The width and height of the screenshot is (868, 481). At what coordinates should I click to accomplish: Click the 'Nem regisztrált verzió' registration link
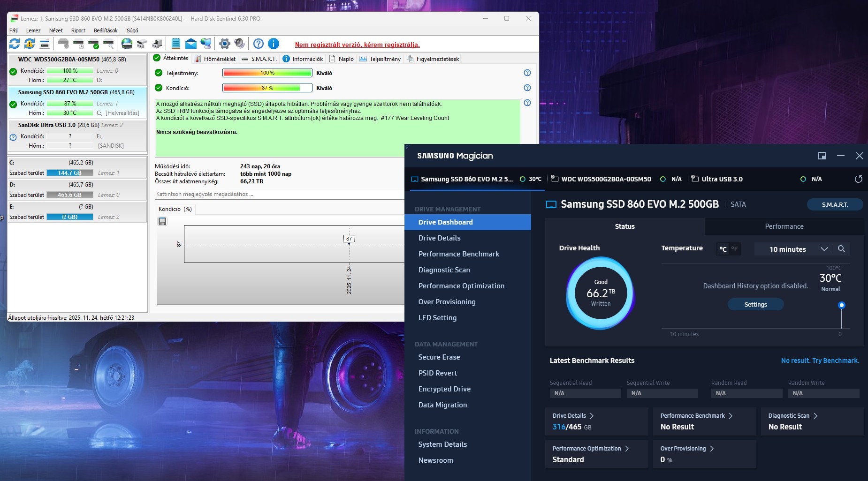click(x=358, y=45)
